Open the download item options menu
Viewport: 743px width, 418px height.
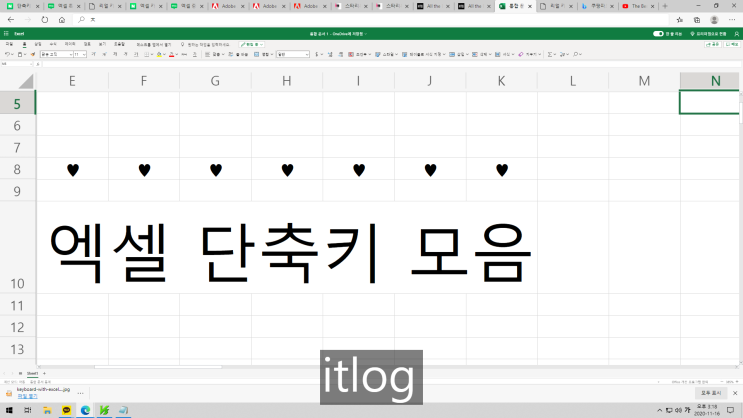81,393
